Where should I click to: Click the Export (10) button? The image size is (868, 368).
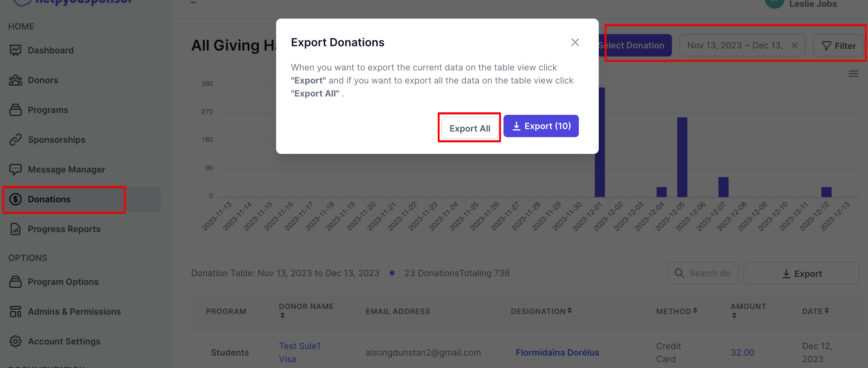541,126
